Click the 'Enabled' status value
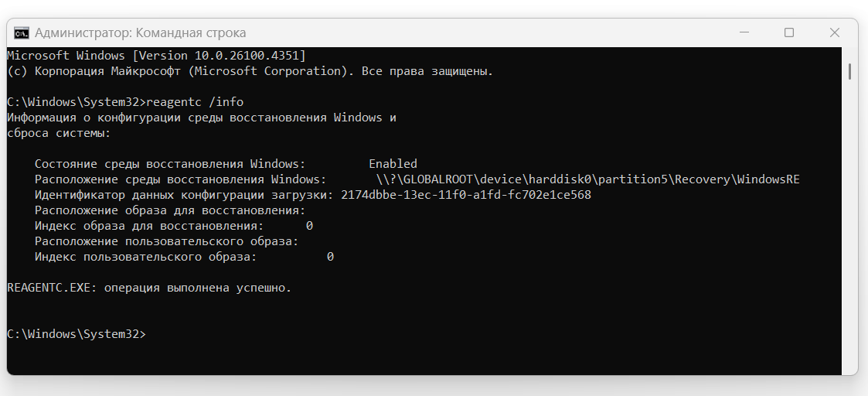 click(x=393, y=164)
